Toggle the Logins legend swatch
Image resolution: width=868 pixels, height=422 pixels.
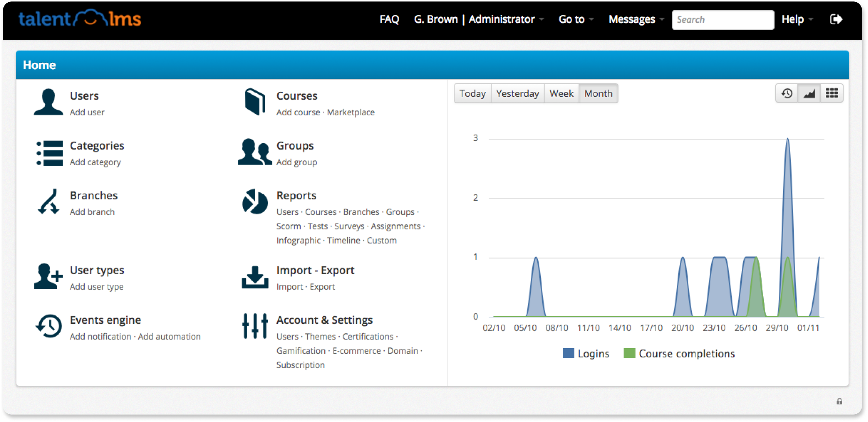[568, 353]
